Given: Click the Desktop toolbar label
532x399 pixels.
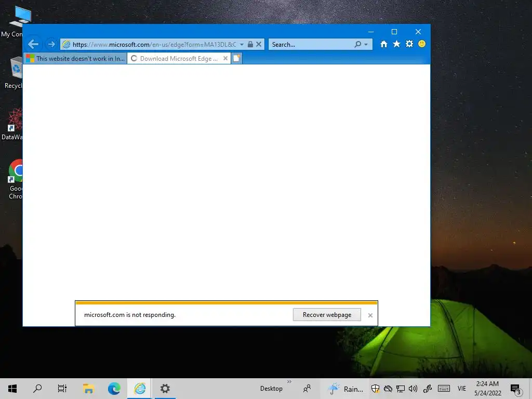Looking at the screenshot, I should [271, 389].
